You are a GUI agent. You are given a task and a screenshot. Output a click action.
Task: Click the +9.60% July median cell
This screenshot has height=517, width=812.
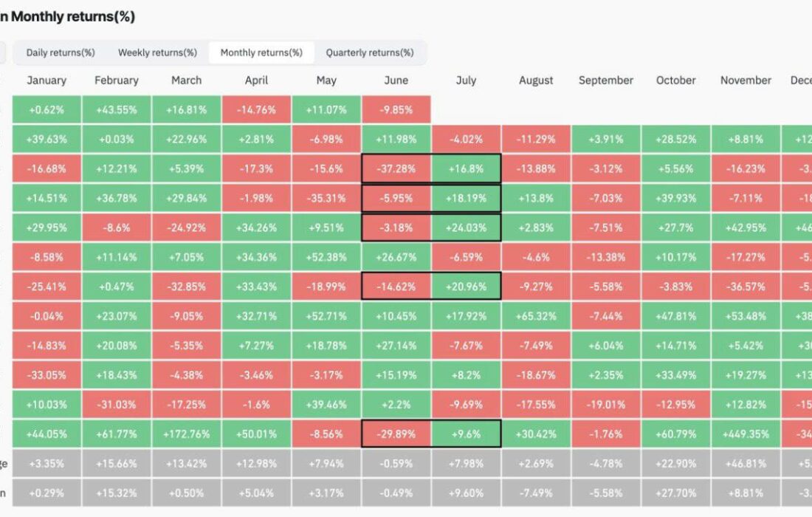coord(466,493)
